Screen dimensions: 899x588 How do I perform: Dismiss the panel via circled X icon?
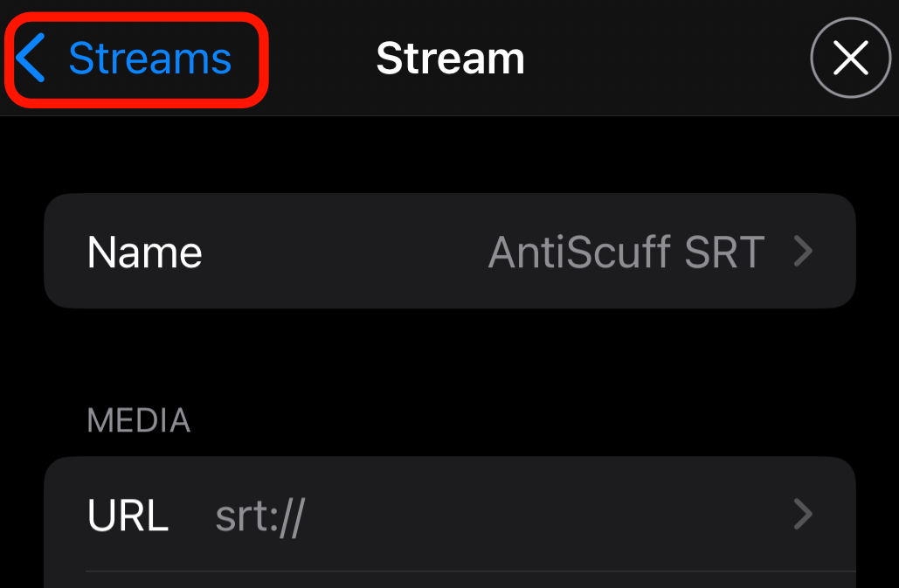pyautogui.click(x=850, y=59)
